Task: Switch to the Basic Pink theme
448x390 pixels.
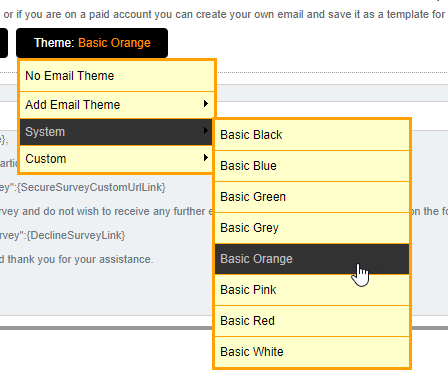Action: [x=312, y=290]
